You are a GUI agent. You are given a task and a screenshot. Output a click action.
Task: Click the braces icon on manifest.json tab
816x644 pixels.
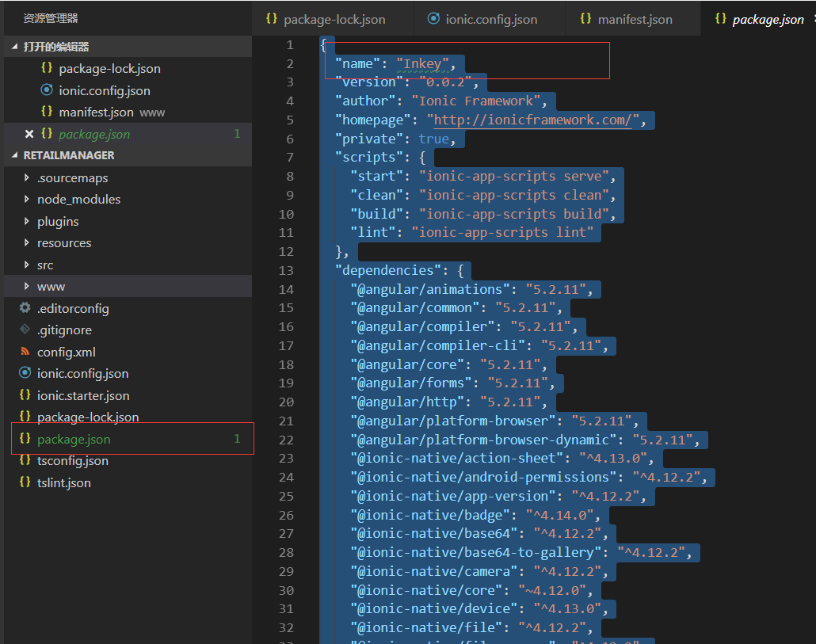click(585, 19)
